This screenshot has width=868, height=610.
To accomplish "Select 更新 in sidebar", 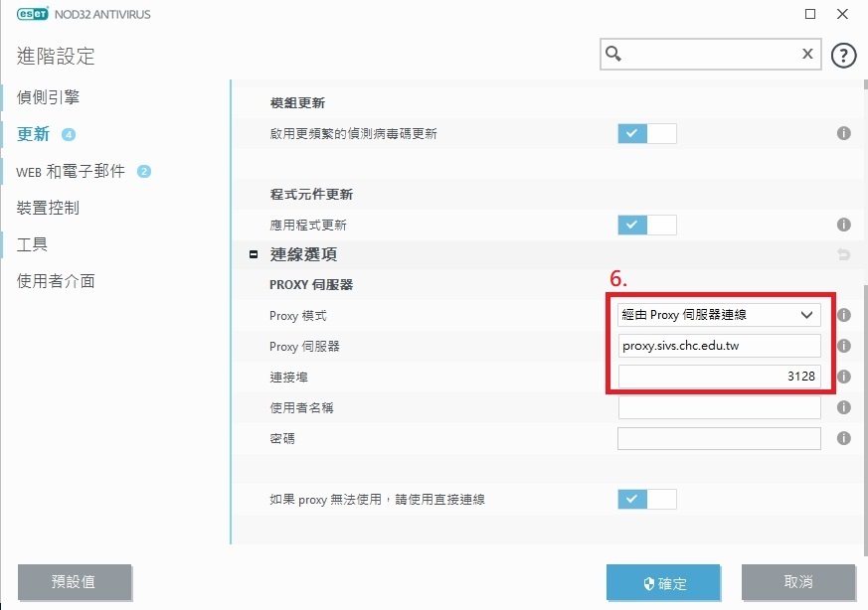I will click(33, 134).
